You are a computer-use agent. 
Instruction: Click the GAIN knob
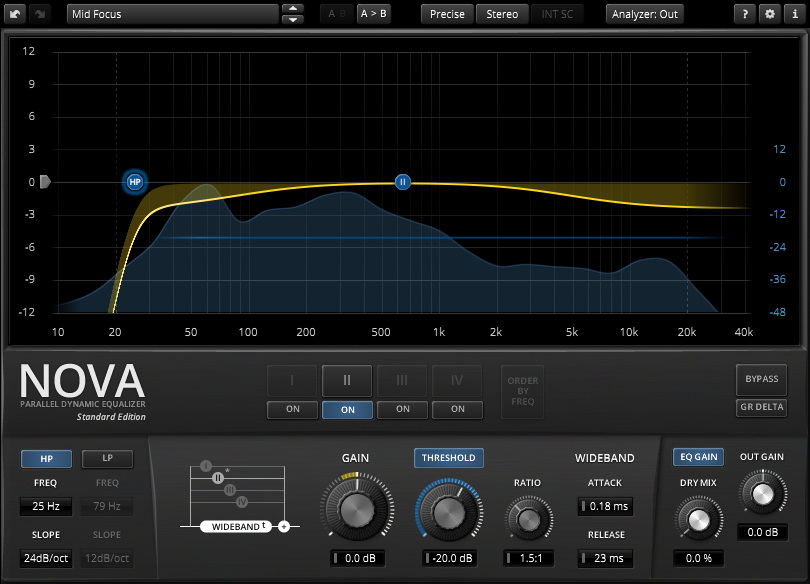pos(356,509)
